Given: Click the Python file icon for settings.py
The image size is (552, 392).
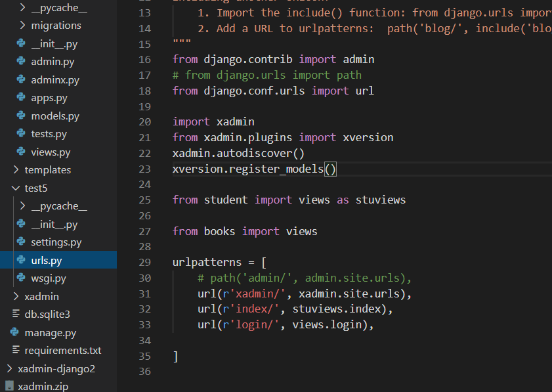Looking at the screenshot, I should pyautogui.click(x=21, y=242).
